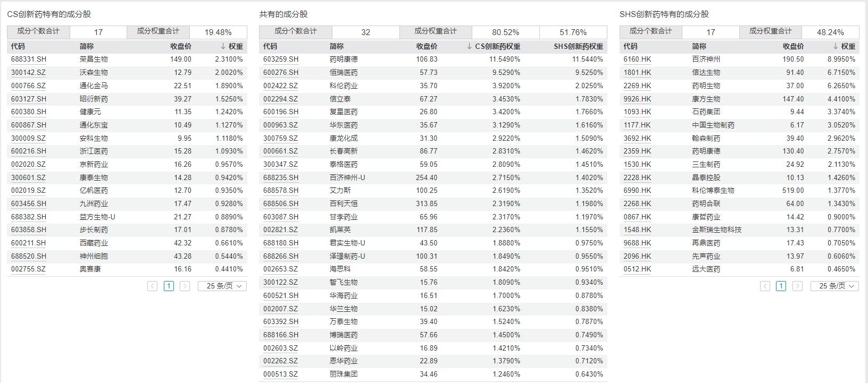The image size is (868, 383).
Task: Open stock code 002020.SZ
Action: pyautogui.click(x=29, y=164)
